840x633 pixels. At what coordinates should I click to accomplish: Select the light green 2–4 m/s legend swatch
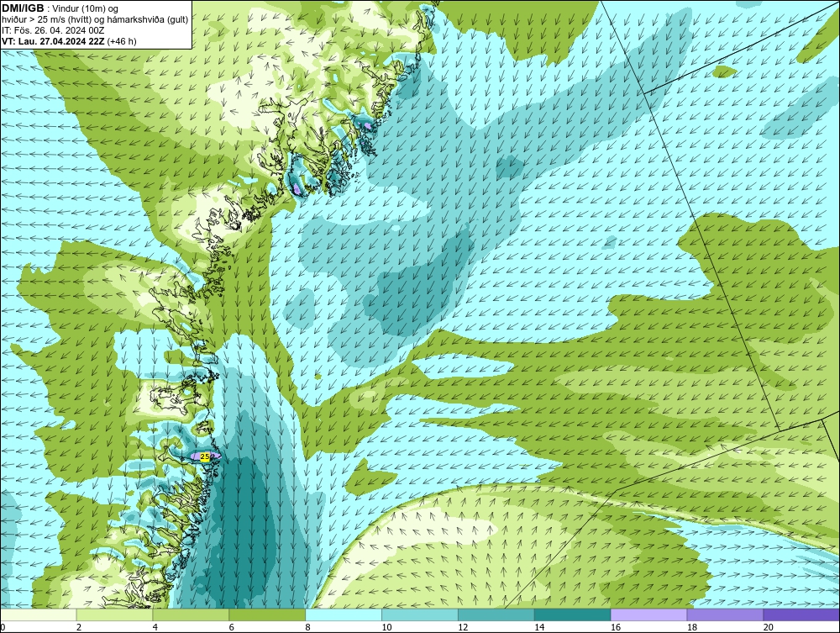(114, 615)
